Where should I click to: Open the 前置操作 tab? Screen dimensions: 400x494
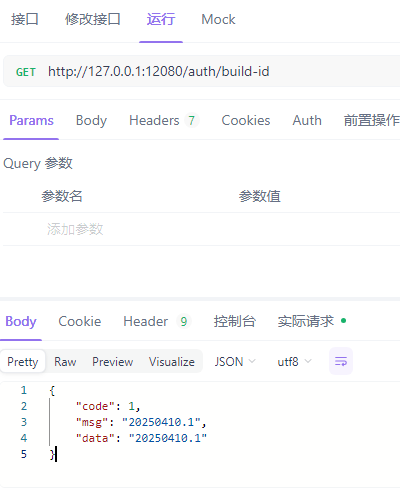point(371,121)
